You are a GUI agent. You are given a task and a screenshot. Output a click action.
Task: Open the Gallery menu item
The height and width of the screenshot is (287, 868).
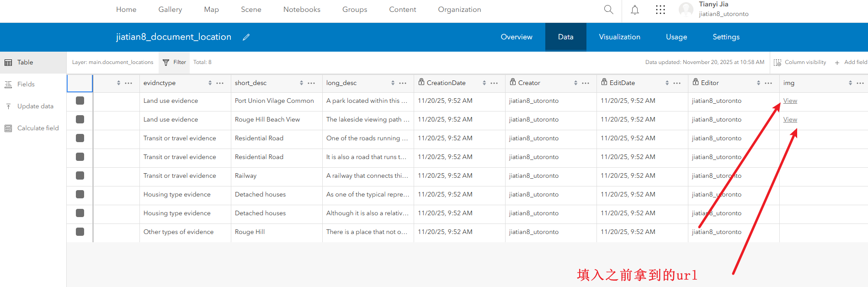tap(170, 10)
